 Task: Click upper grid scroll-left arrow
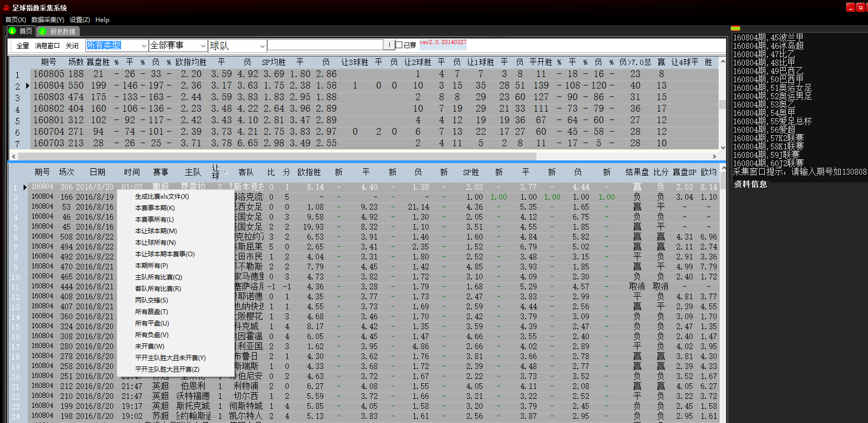14,156
